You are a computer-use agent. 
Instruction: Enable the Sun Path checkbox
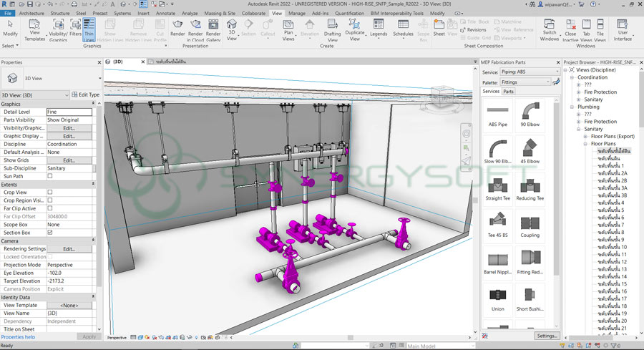click(50, 176)
